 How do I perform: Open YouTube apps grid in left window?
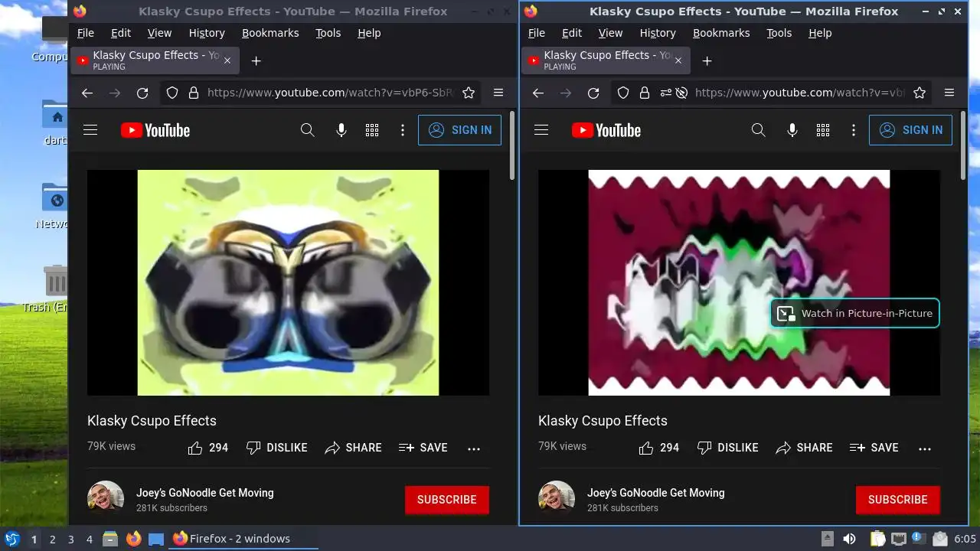click(372, 130)
